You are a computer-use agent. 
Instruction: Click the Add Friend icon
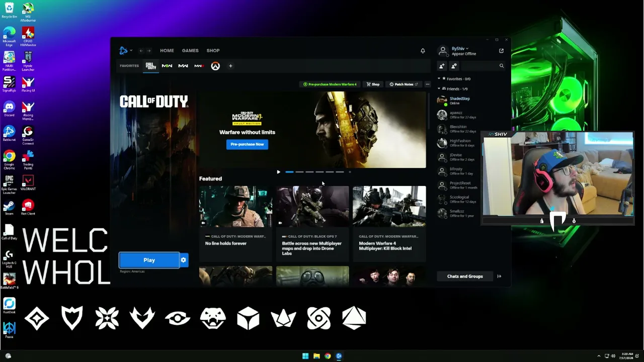click(x=442, y=66)
